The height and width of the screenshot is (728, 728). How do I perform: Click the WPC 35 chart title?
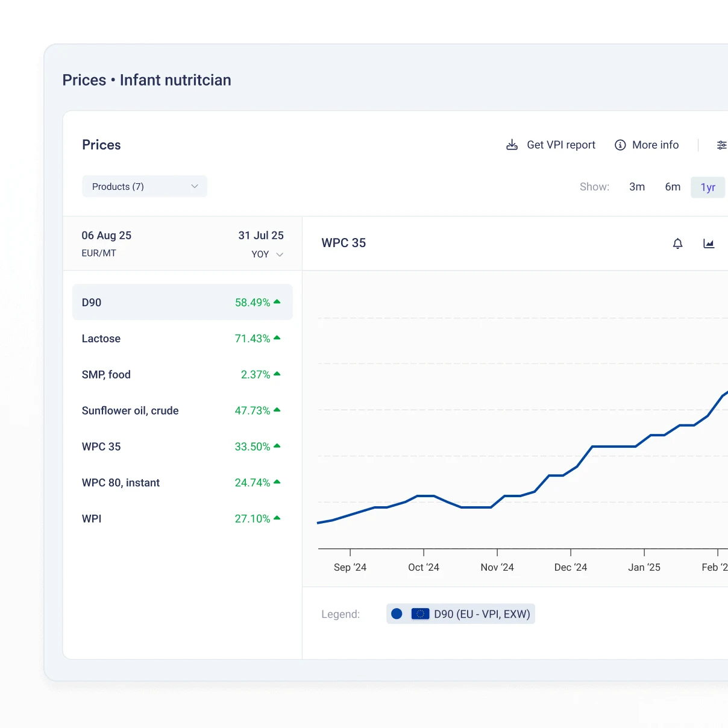344,243
